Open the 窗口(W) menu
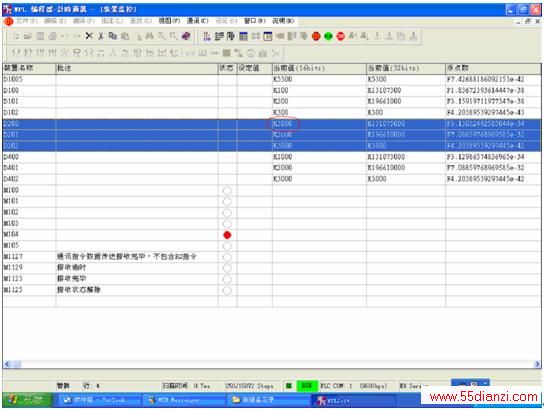The width and height of the screenshot is (544, 409). 255,21
